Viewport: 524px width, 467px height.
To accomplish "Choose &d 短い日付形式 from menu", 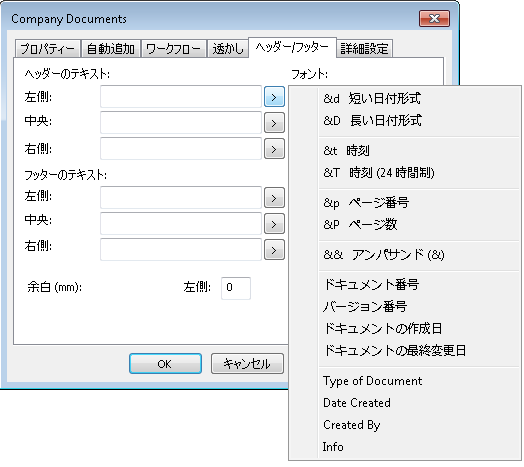I will 404,98.
